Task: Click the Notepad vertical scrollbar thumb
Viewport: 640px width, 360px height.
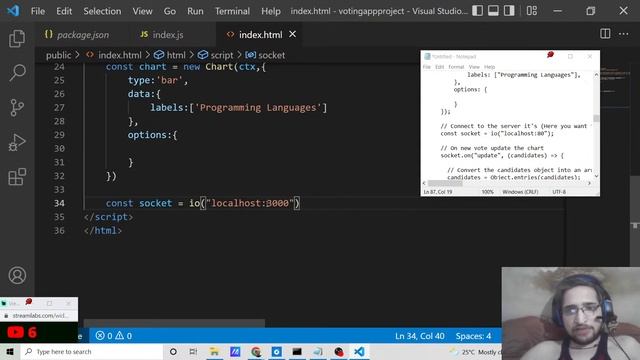Action: (x=596, y=118)
